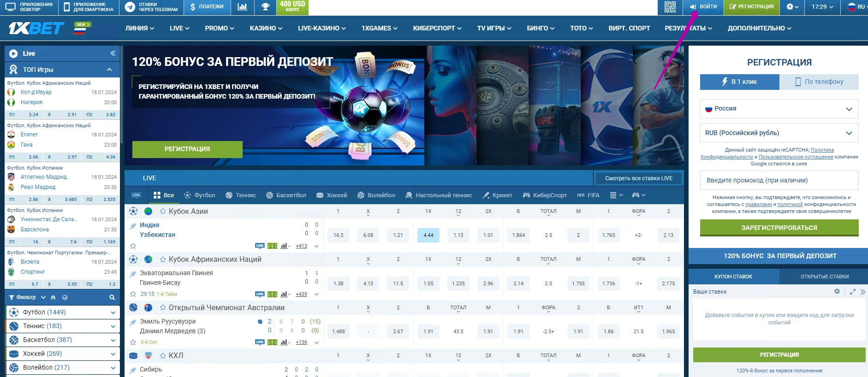Switch to По телефону registration tab
Screen dimensions: 868x377
819,82
